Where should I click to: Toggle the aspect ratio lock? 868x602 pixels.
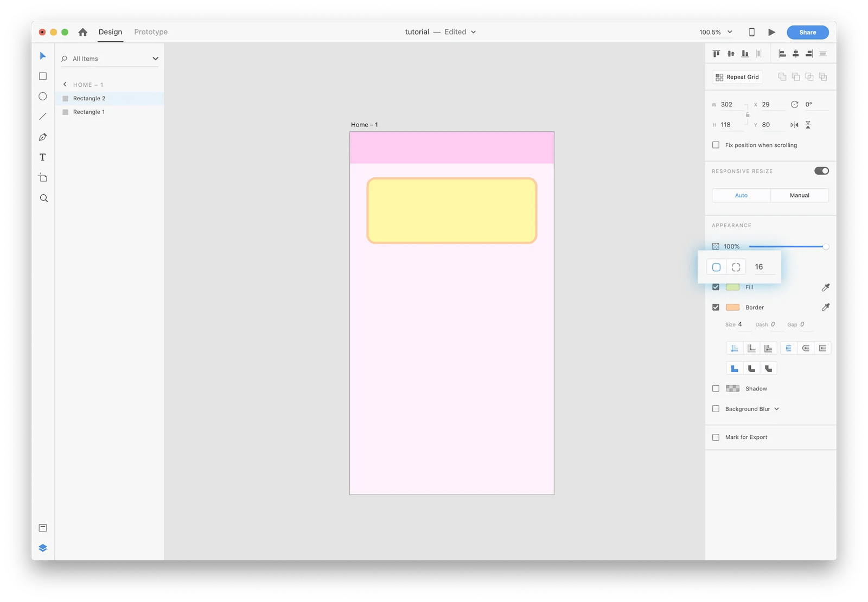pyautogui.click(x=748, y=115)
